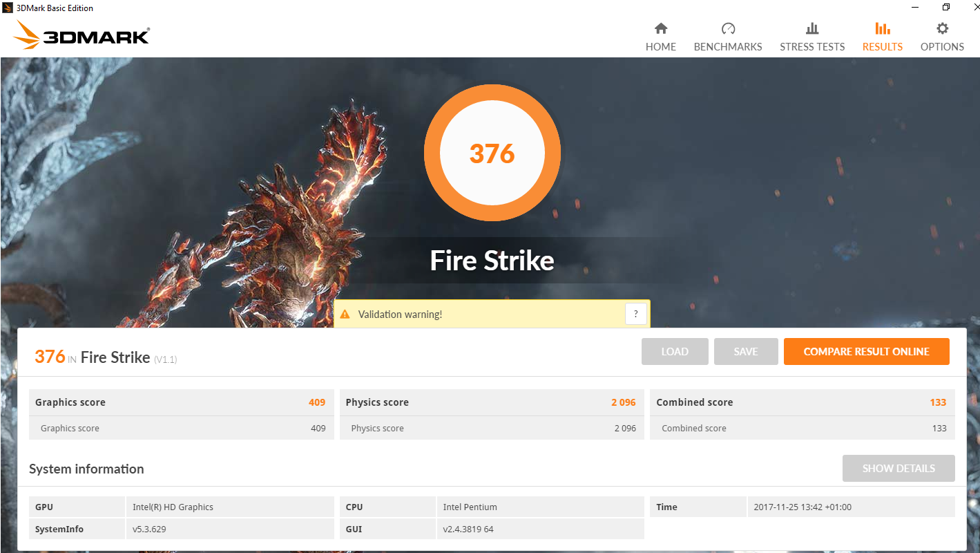Viewport: 980px width, 553px height.
Task: Click the LOAD button
Action: [675, 351]
